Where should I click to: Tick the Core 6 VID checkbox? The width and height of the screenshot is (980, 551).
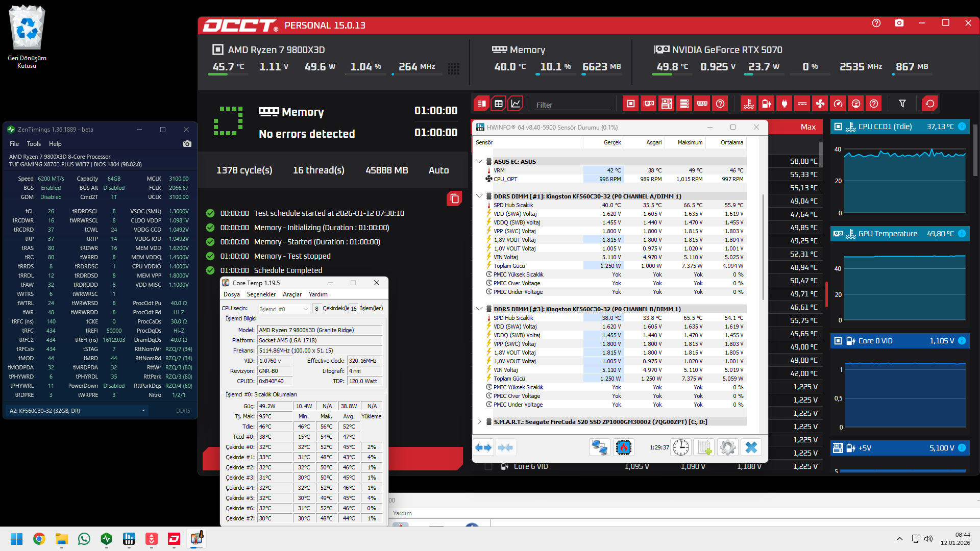click(x=488, y=466)
